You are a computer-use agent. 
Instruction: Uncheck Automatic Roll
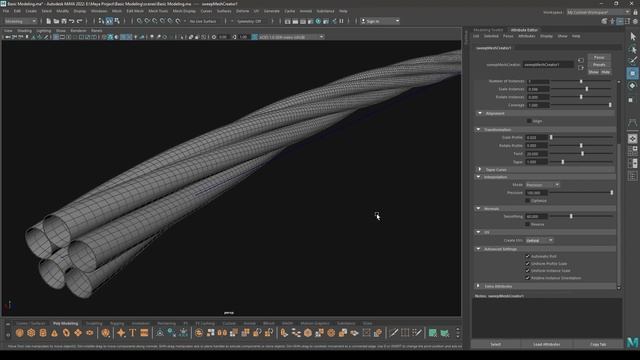[528, 256]
